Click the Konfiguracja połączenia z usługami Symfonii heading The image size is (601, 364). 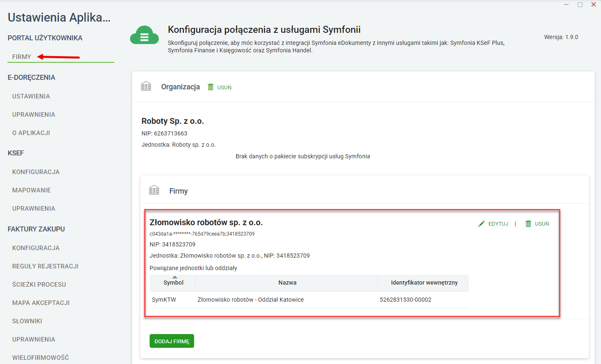point(264,30)
